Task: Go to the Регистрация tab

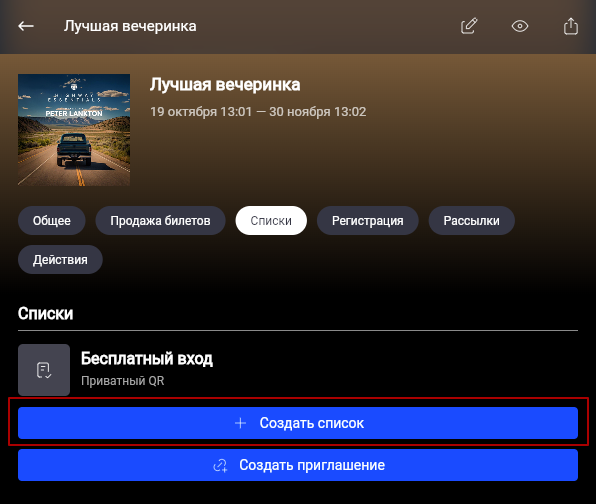Action: tap(368, 220)
